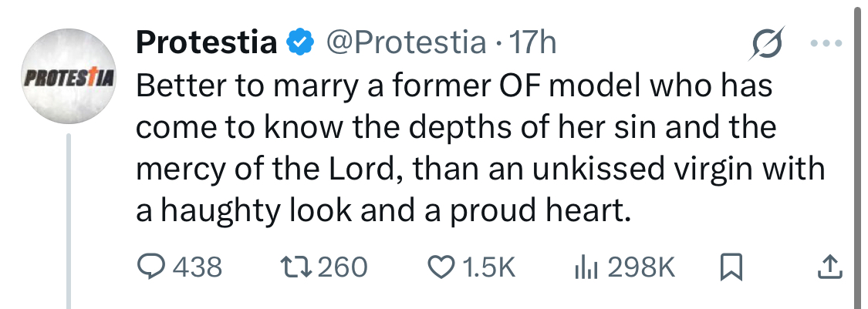The image size is (868, 309).
Task: Open the share post menu
Action: [829, 267]
